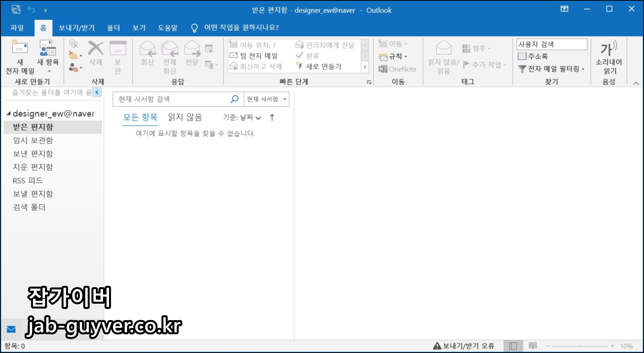
Task: Open the 파일 file tab
Action: coord(17,28)
